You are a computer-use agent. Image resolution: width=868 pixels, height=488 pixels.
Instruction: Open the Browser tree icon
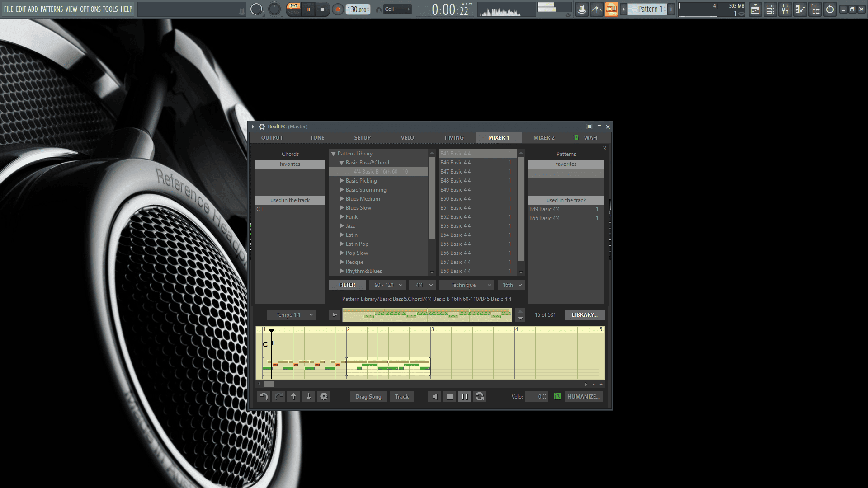[x=815, y=9]
